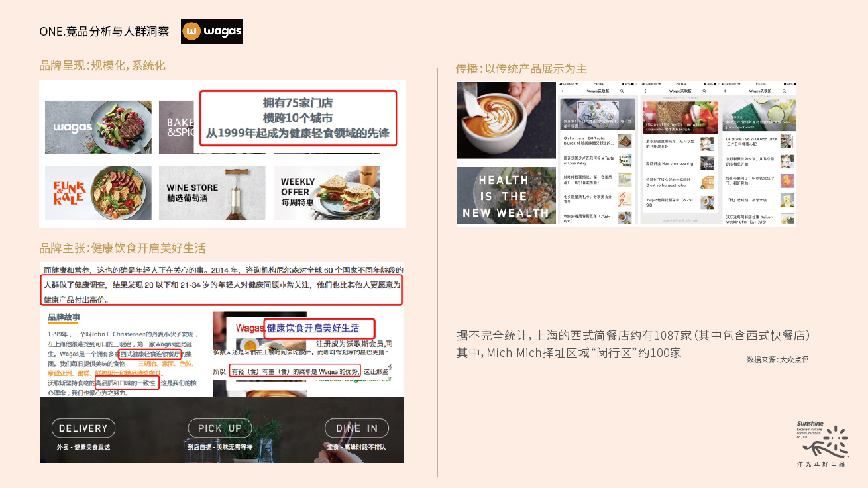
Task: Click the PICK UP button on the dark banner
Action: (220, 428)
